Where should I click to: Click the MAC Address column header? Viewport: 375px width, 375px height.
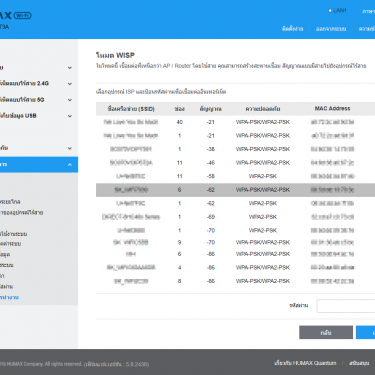click(x=332, y=109)
